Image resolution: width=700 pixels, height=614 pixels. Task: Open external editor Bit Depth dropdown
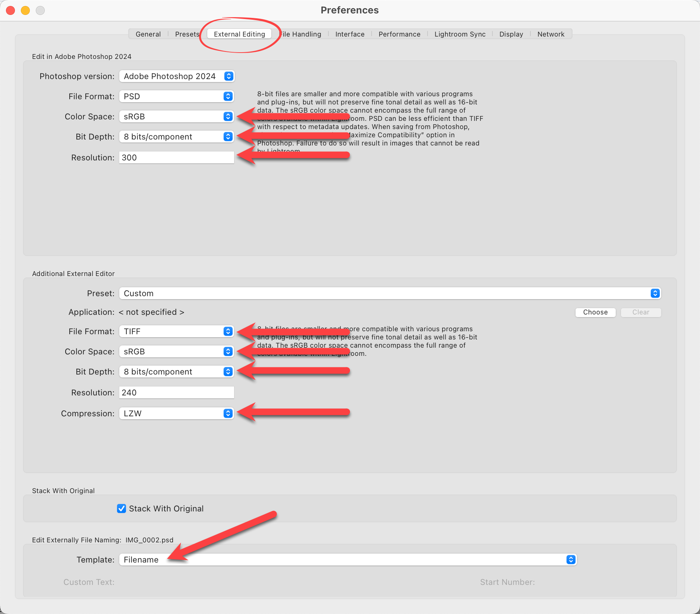[x=177, y=372]
